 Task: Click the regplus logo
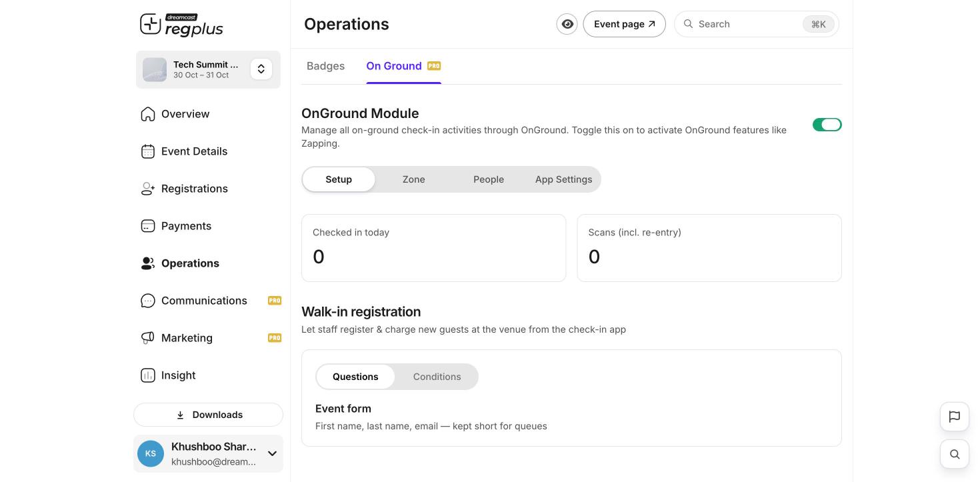181,25
